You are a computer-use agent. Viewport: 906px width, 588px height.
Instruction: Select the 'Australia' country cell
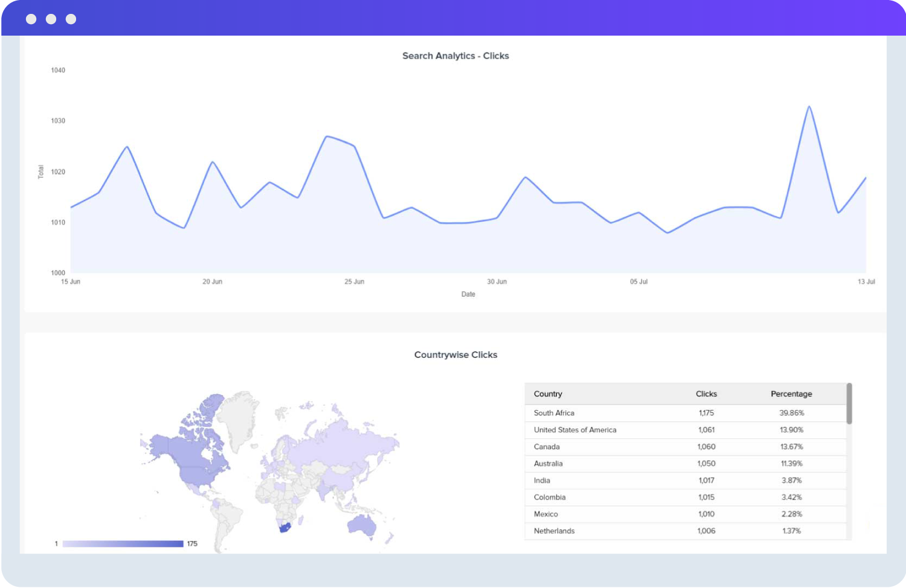(548, 464)
